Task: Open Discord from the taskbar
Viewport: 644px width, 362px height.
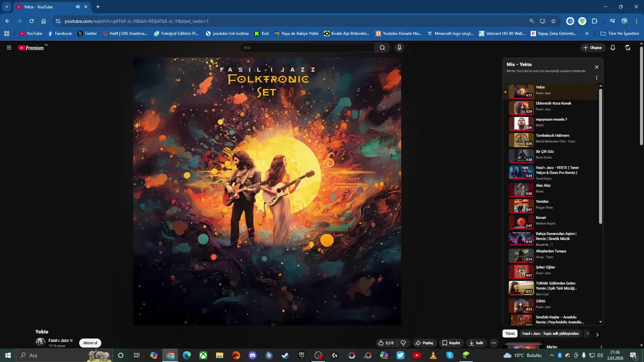Action: [253, 355]
